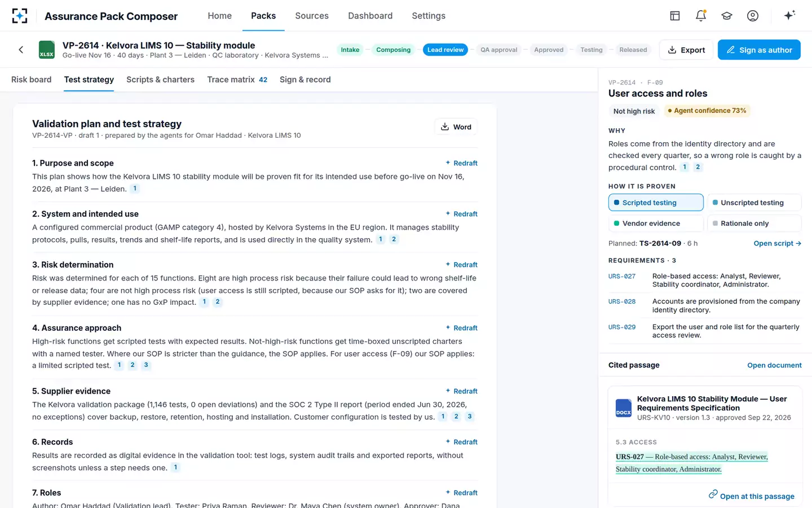Click the Agent confidence 73% badge

[707, 111]
